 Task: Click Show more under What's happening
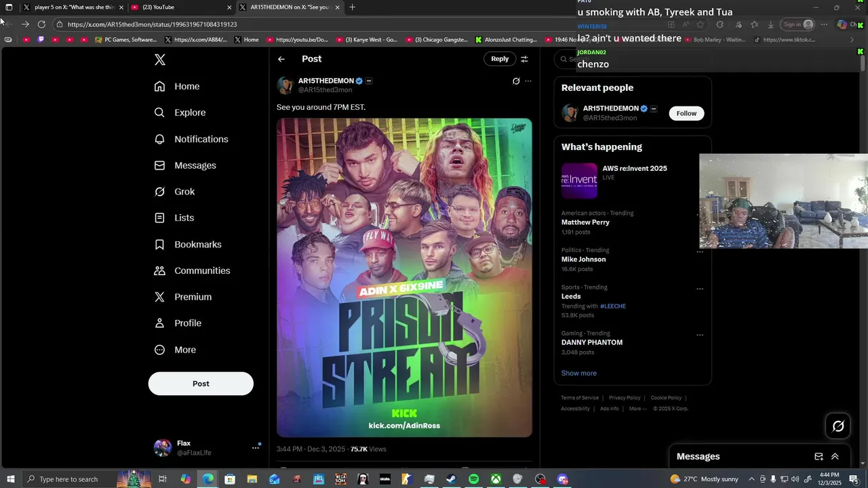(579, 373)
